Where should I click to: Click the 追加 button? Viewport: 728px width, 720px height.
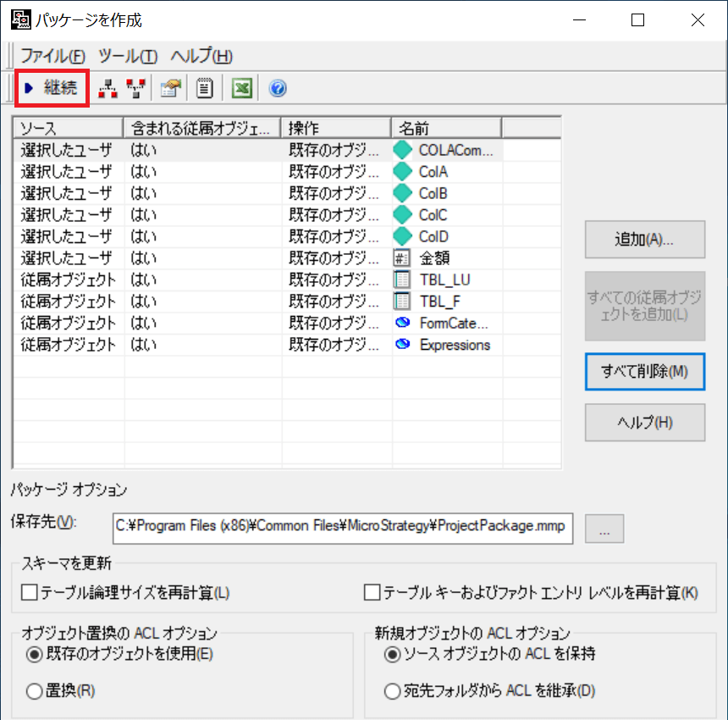(644, 239)
